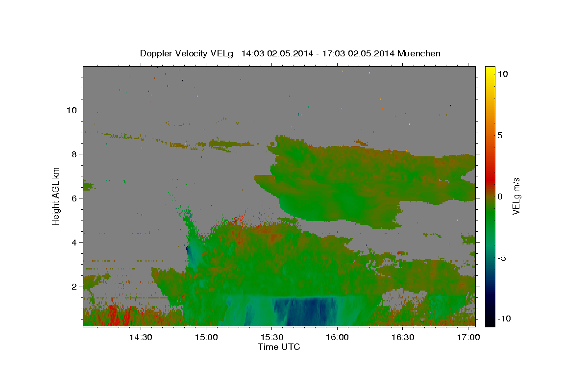Click the plot title 'Doppler Velocity VELg'
Screen dimensions: 588x392
click(x=187, y=53)
